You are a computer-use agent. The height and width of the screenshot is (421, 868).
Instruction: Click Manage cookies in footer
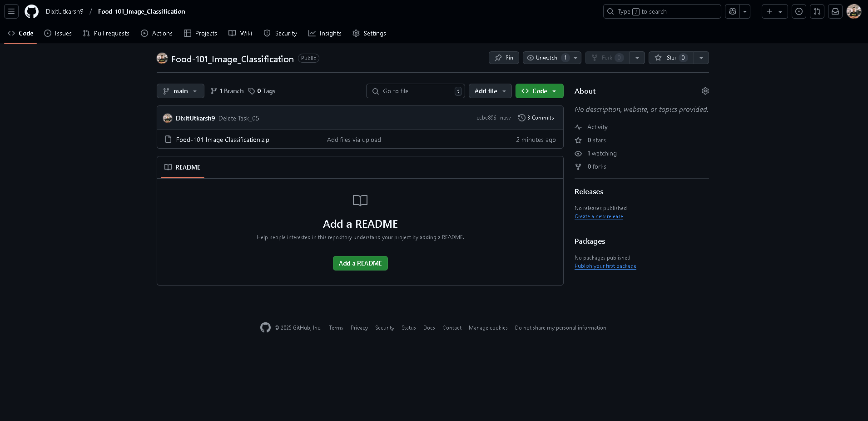pos(488,328)
